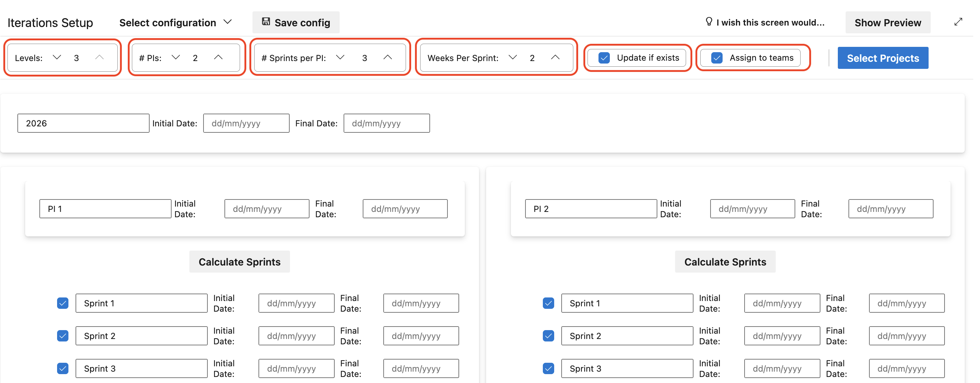Click Calculate Sprints for PI 1
Image resolution: width=980 pixels, height=383 pixels.
(239, 262)
